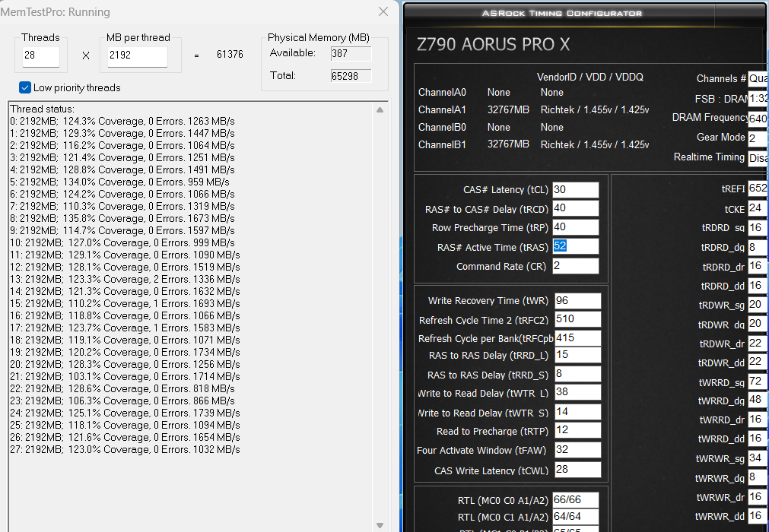Screen dimensions: 769x532
Task: Click the tCKE field showing 24
Action: pos(758,208)
